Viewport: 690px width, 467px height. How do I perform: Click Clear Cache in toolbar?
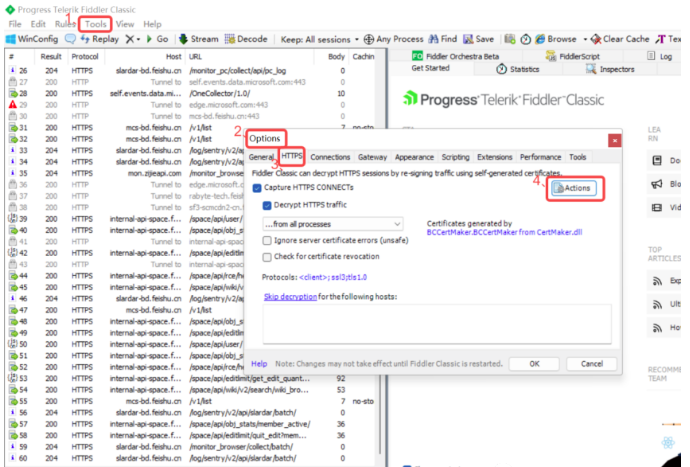620,39
